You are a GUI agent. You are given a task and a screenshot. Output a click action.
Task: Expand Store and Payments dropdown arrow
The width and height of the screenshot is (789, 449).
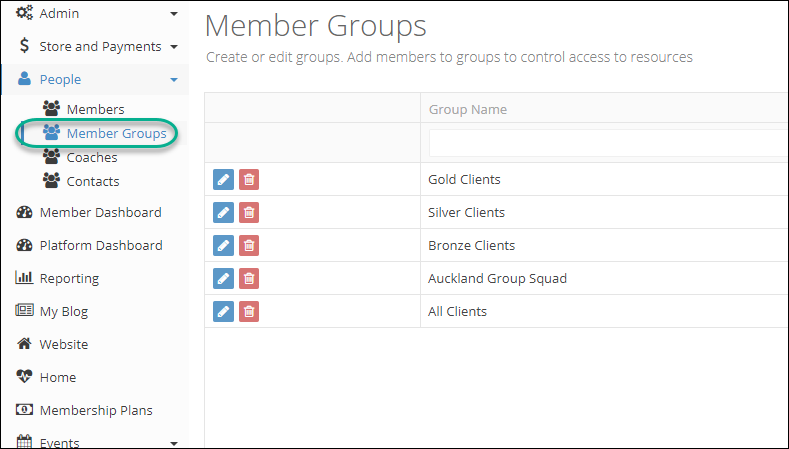174,47
